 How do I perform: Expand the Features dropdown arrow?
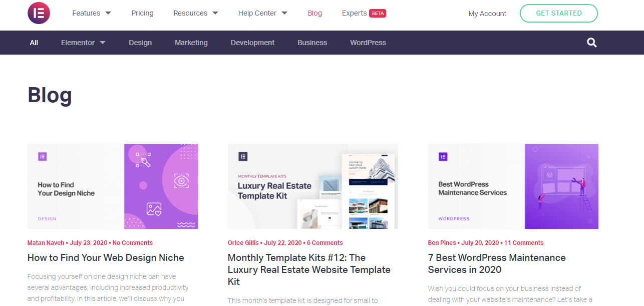click(108, 13)
